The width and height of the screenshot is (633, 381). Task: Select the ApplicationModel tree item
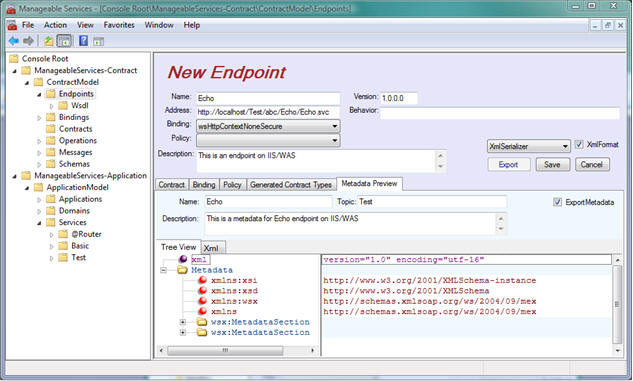click(x=77, y=187)
